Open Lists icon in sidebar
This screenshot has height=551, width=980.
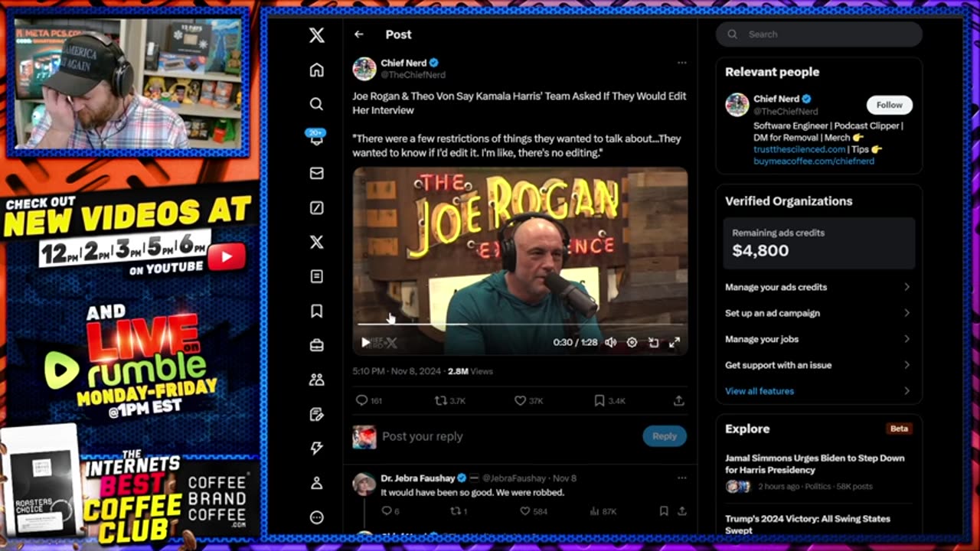317,276
